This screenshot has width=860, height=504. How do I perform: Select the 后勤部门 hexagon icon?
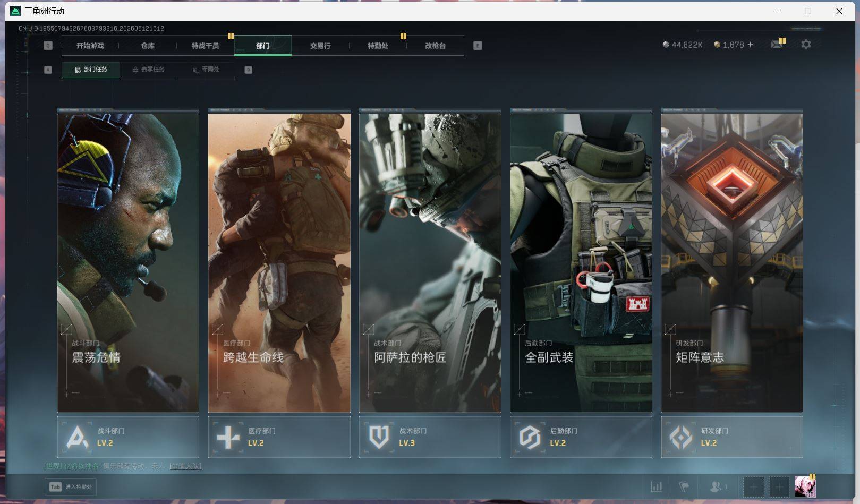[530, 437]
